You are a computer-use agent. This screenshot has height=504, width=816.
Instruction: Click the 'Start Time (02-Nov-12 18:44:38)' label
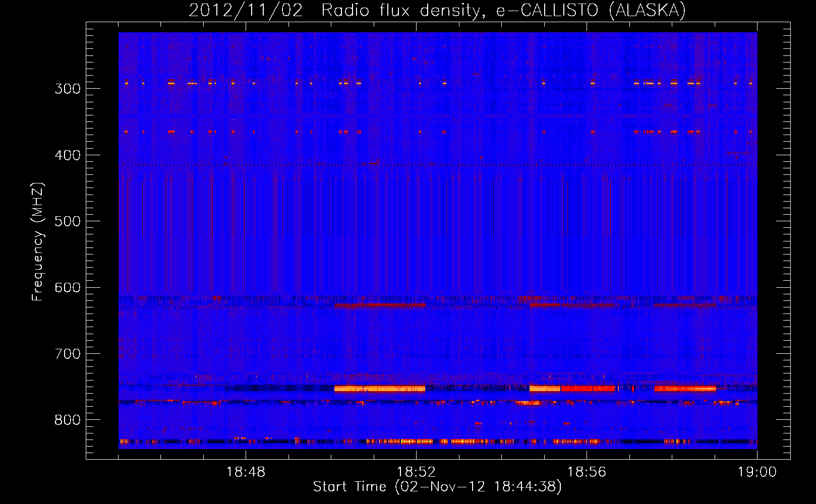437,487
